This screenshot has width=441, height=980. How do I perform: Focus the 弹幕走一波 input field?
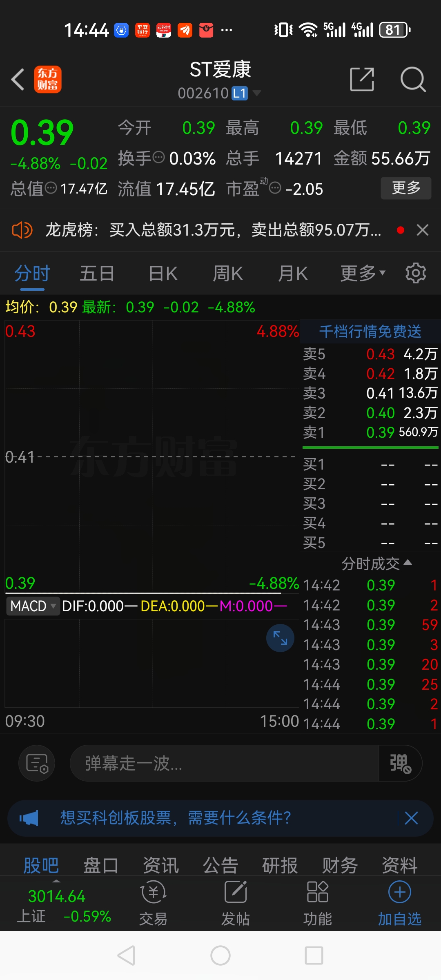[225, 763]
